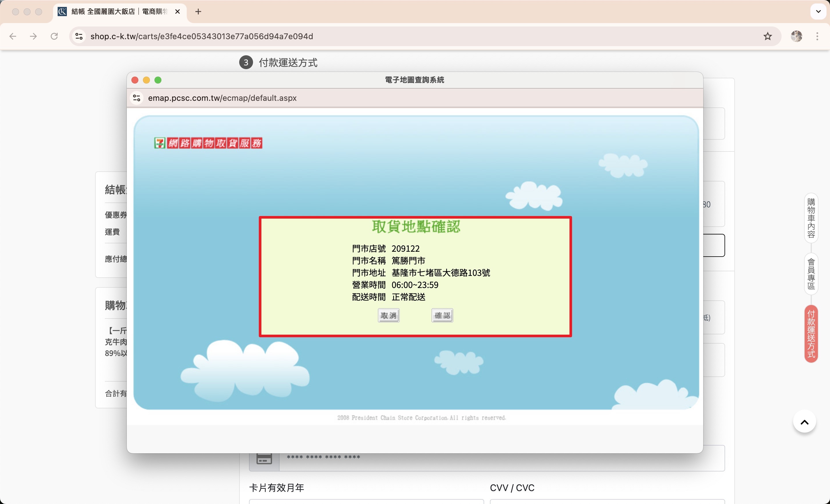This screenshot has height=504, width=830.
Task: Open new tab with plus button
Action: point(198,12)
